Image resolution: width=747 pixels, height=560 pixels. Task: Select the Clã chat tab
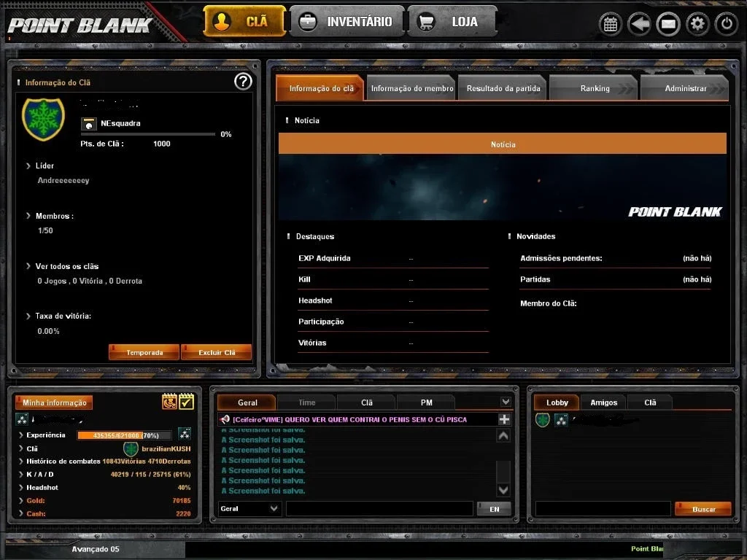click(366, 402)
